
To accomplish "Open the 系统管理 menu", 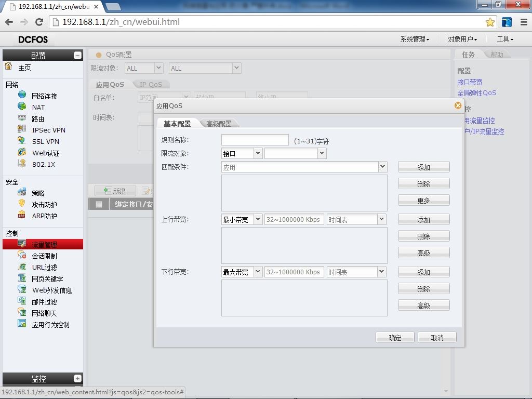I will (415, 39).
